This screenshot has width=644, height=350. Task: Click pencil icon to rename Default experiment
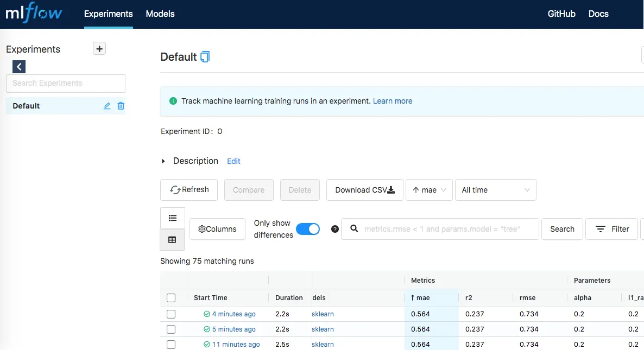(x=107, y=106)
